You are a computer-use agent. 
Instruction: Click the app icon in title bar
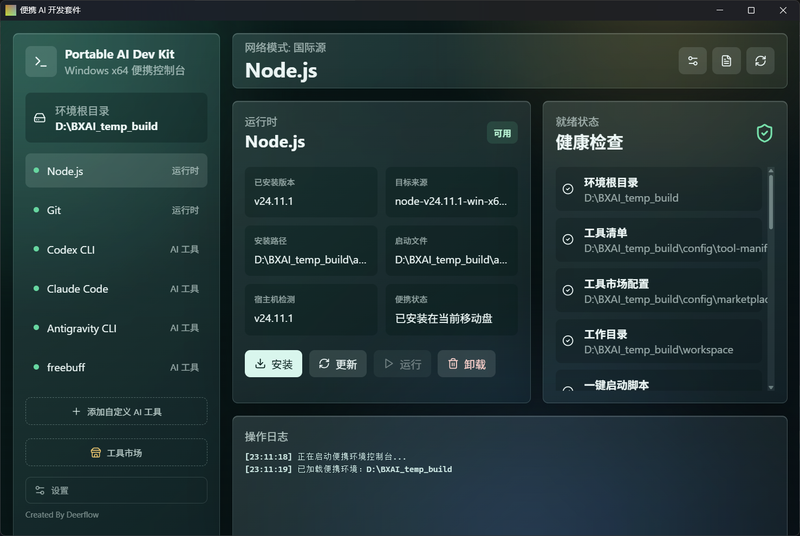click(x=11, y=10)
